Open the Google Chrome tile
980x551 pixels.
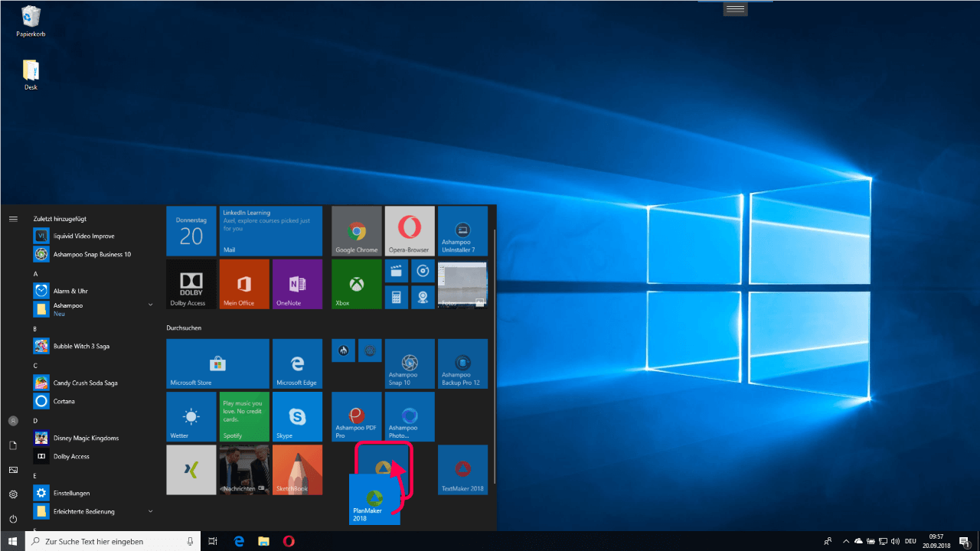[357, 231]
